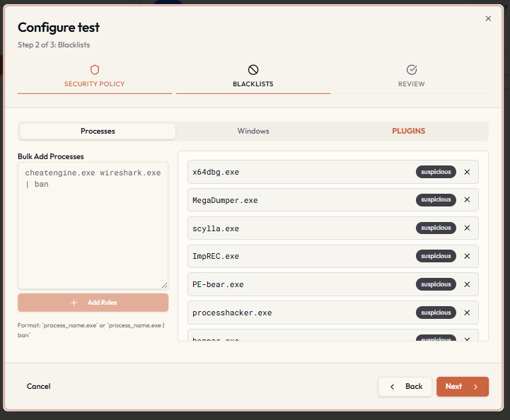This screenshot has height=420, width=510.
Task: Click the Cancel button
Action: (38, 387)
